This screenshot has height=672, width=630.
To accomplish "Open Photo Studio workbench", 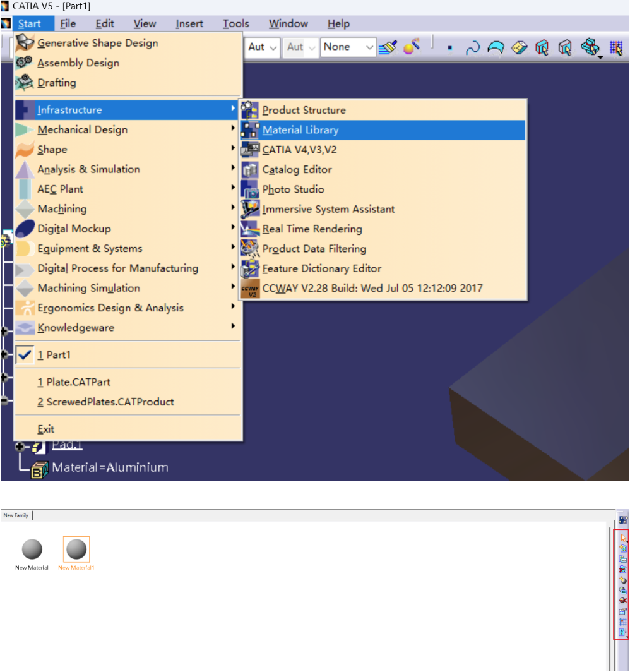I will (x=383, y=189).
